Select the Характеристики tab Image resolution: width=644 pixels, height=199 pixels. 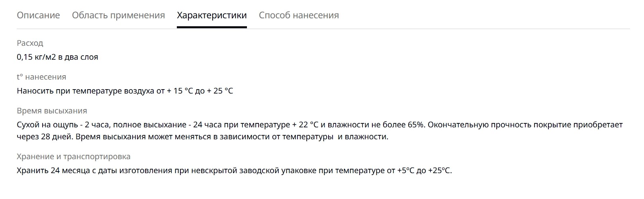pyautogui.click(x=212, y=15)
